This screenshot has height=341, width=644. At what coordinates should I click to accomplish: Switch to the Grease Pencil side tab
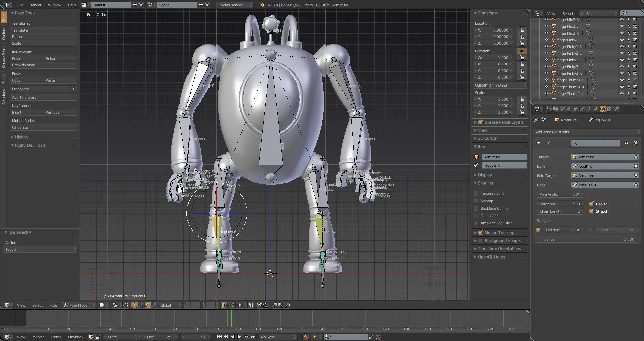(x=4, y=56)
